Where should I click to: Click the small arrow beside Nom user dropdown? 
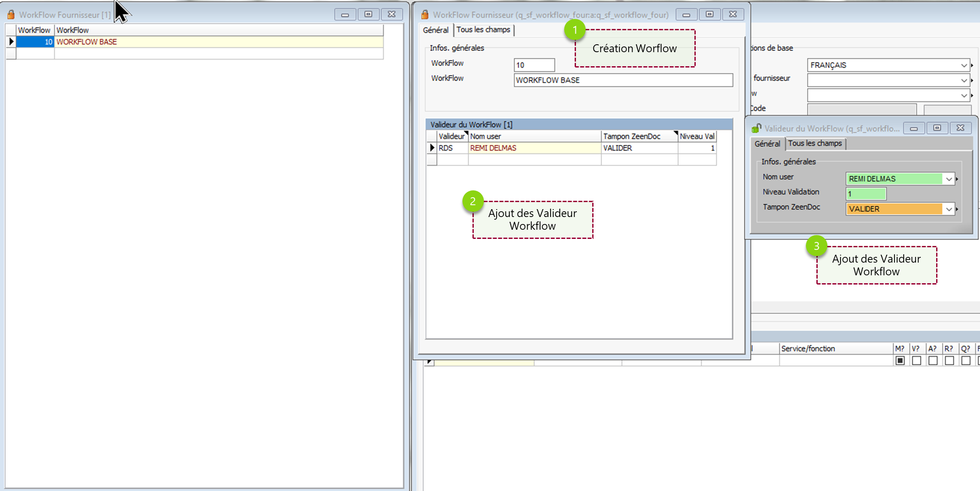(x=957, y=179)
